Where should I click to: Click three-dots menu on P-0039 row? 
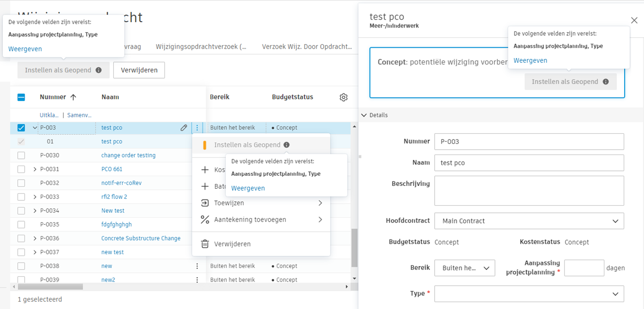pyautogui.click(x=197, y=280)
